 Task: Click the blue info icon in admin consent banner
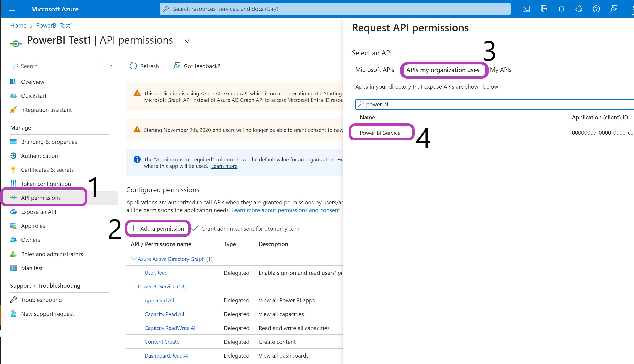tap(137, 159)
